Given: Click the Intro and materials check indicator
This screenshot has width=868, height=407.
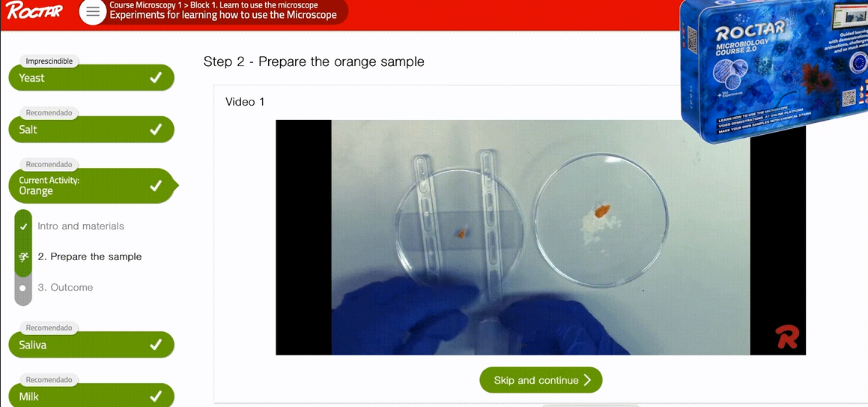Looking at the screenshot, I should tap(22, 226).
